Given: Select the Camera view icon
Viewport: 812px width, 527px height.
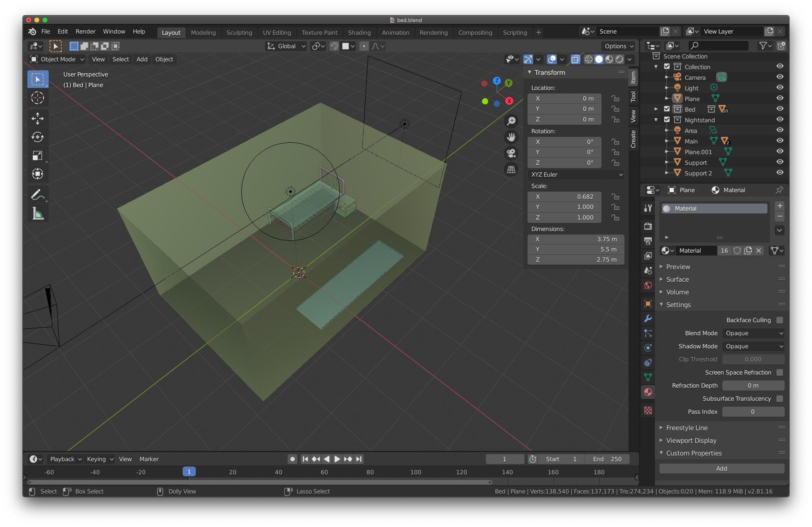Looking at the screenshot, I should click(x=510, y=152).
